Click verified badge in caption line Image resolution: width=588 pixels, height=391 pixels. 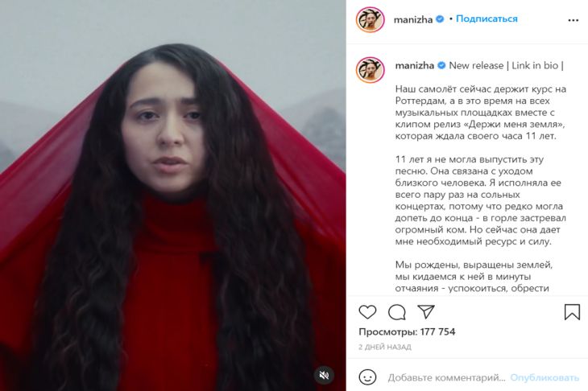coord(441,65)
